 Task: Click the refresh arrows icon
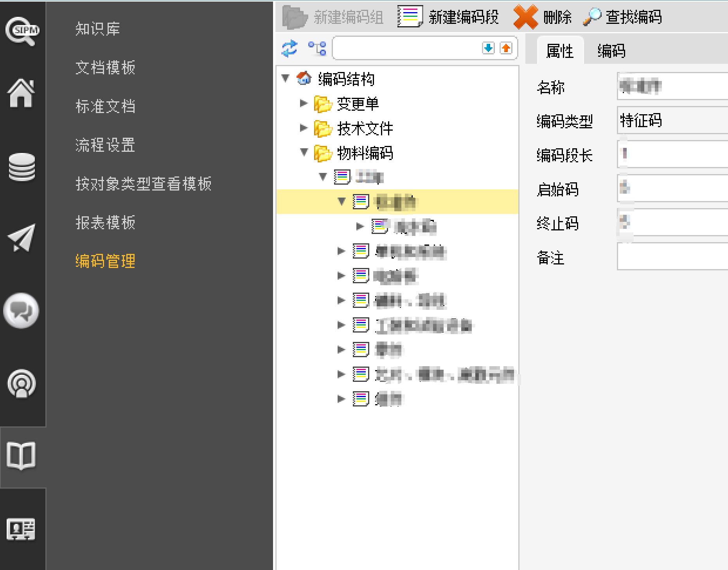[x=290, y=49]
